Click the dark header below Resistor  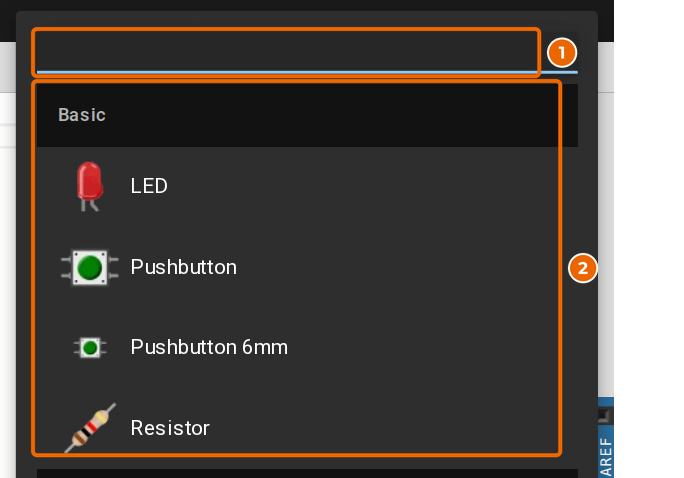tap(308, 473)
